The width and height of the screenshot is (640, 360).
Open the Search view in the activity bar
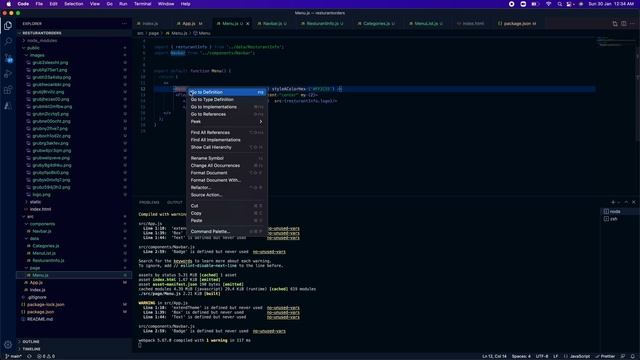(8, 41)
